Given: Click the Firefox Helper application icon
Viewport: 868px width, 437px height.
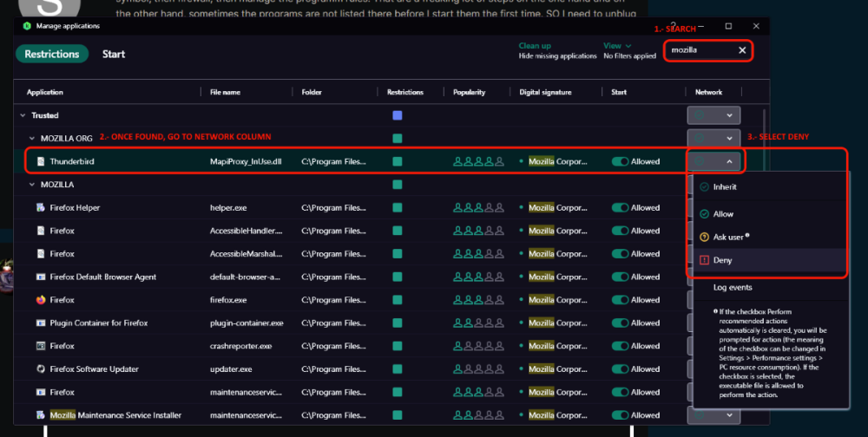Looking at the screenshot, I should point(41,207).
